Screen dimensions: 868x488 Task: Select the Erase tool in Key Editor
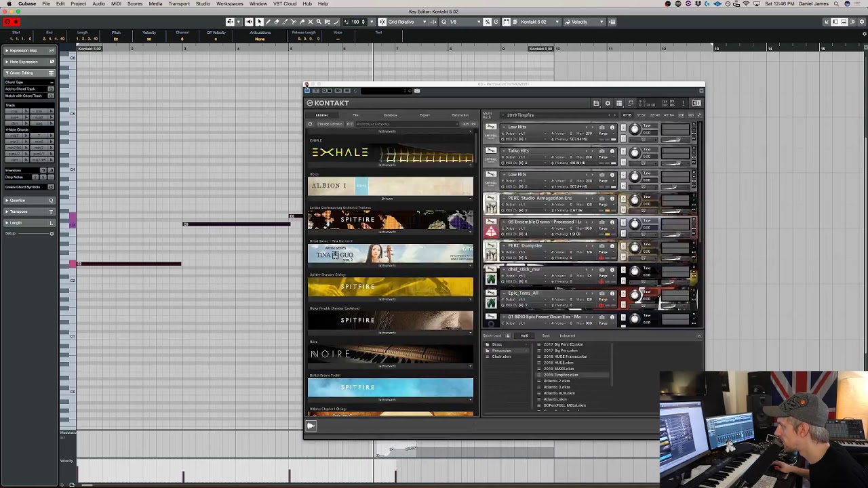277,22
